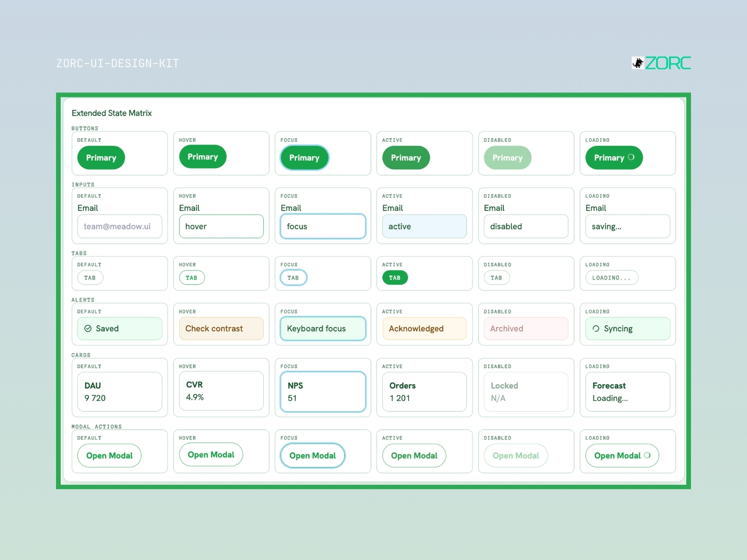Click the Email input containing 'active'
This screenshot has height=560, width=747.
pyautogui.click(x=424, y=226)
